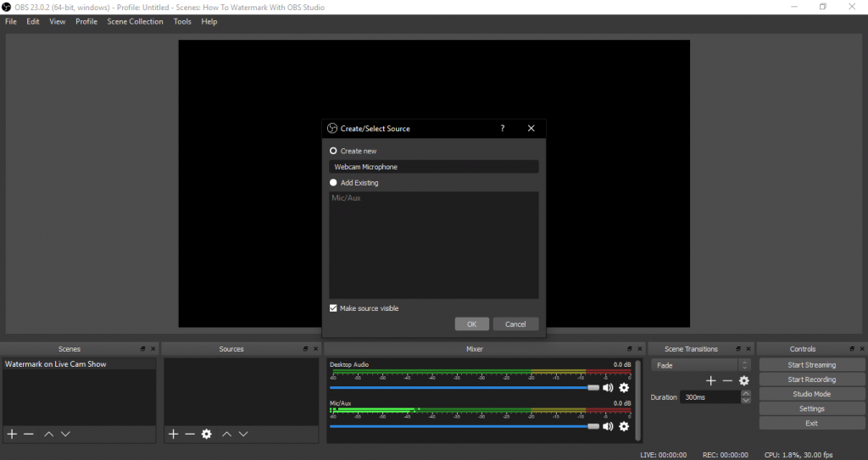Move scene up with arrow icon
868x460 pixels.
point(48,435)
